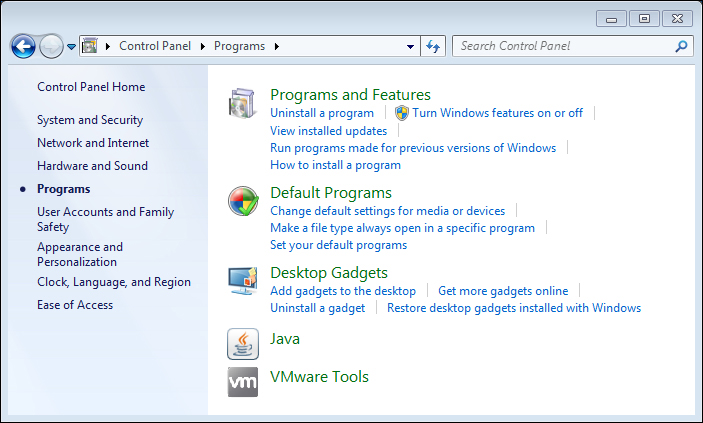Click the refresh arrows button
The height and width of the screenshot is (423, 703).
tap(433, 46)
